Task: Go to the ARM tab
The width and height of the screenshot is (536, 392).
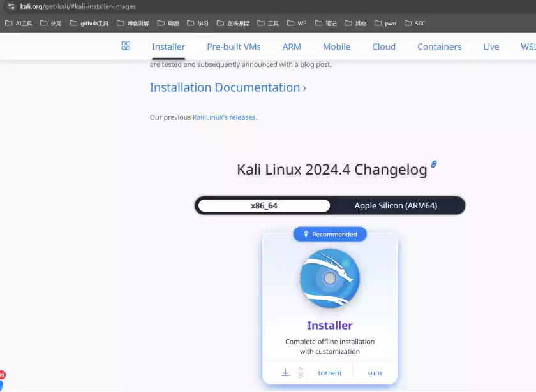Action: [x=292, y=47]
